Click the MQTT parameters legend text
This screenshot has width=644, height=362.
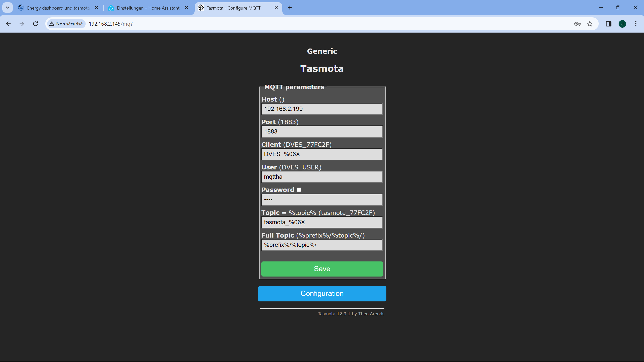click(294, 87)
